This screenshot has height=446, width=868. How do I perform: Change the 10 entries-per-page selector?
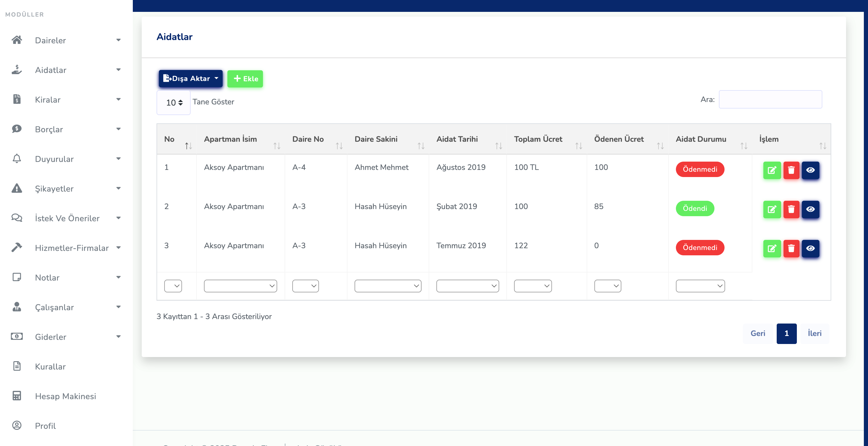[x=173, y=103]
